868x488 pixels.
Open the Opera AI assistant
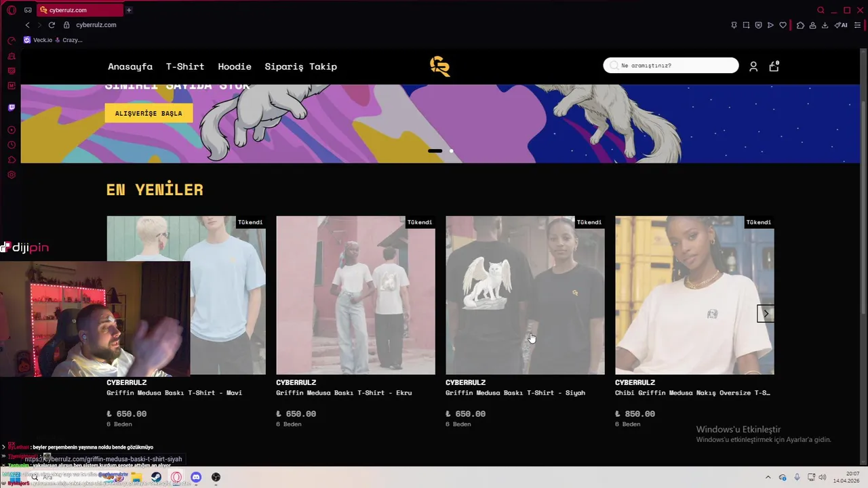point(841,25)
